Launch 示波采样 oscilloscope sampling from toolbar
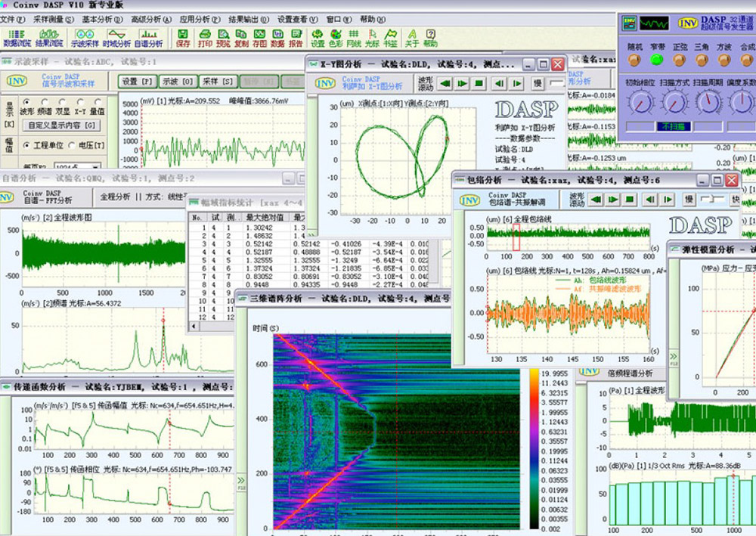This screenshot has height=536, width=756. (85, 38)
